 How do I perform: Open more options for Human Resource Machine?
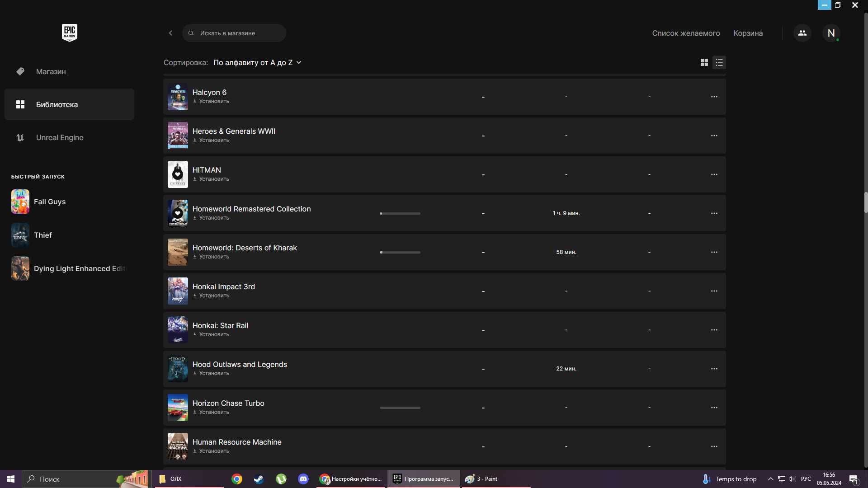[x=714, y=446]
